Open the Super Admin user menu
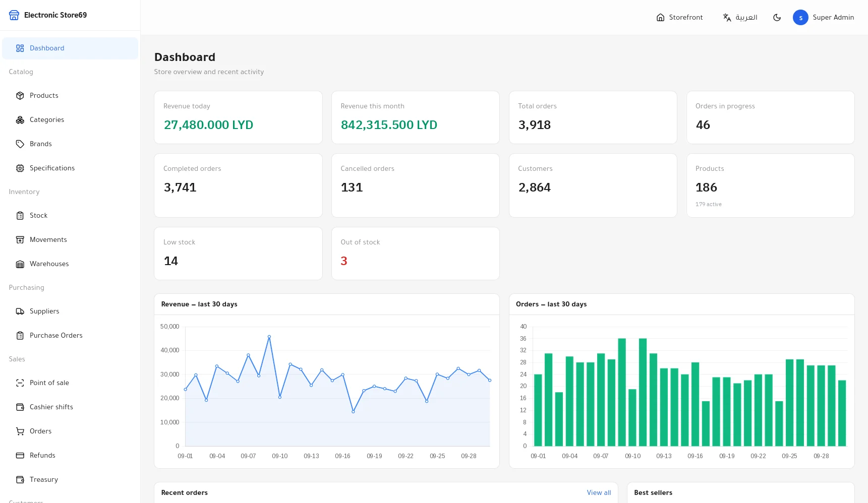 click(823, 18)
